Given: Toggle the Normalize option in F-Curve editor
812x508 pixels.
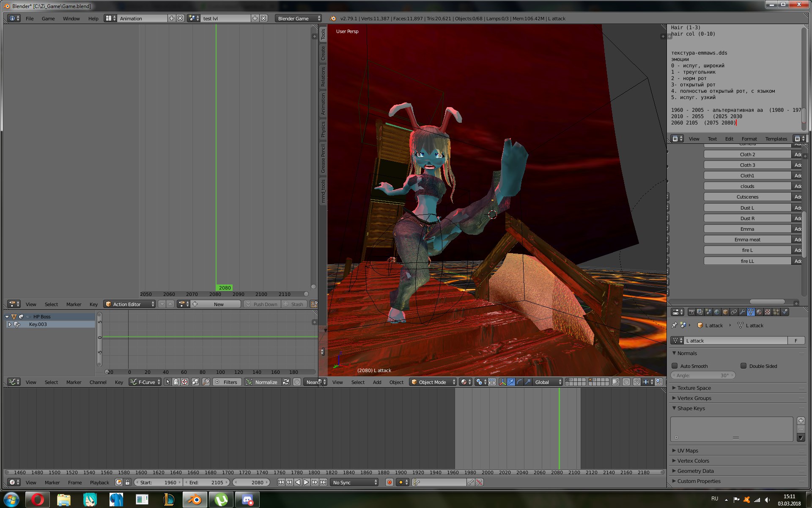Looking at the screenshot, I should click(x=262, y=382).
